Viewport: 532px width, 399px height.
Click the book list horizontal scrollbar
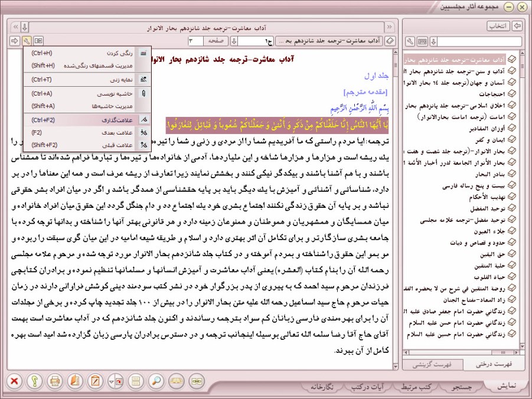461,352
